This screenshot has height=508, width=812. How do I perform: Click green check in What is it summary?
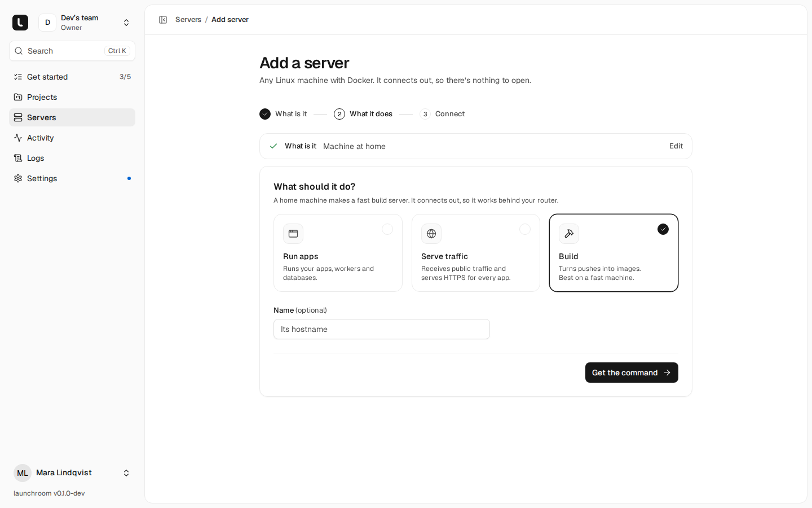click(x=273, y=146)
